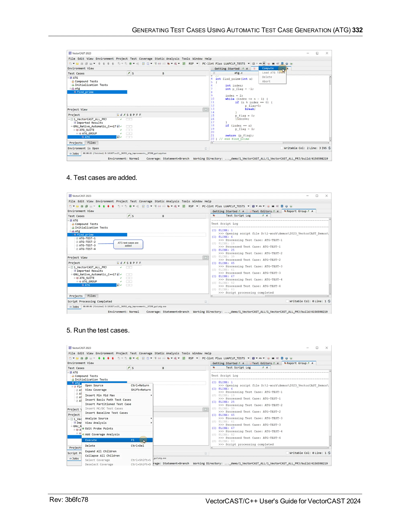
Task: Click Project View settings icon in atg.c window
Action: click(206, 110)
